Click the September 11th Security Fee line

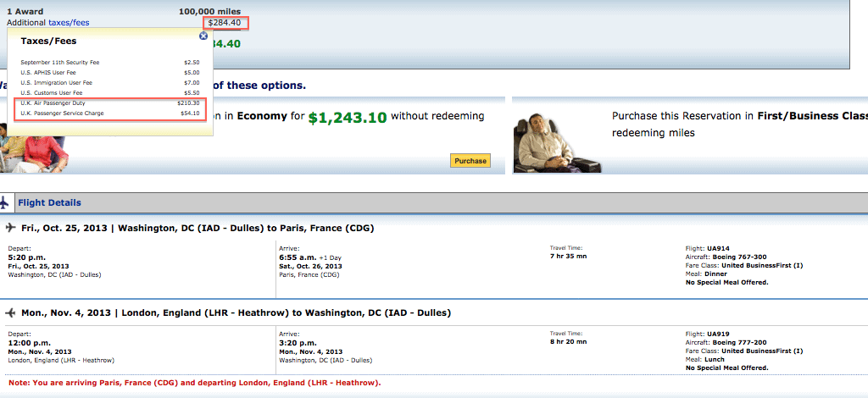(109, 63)
